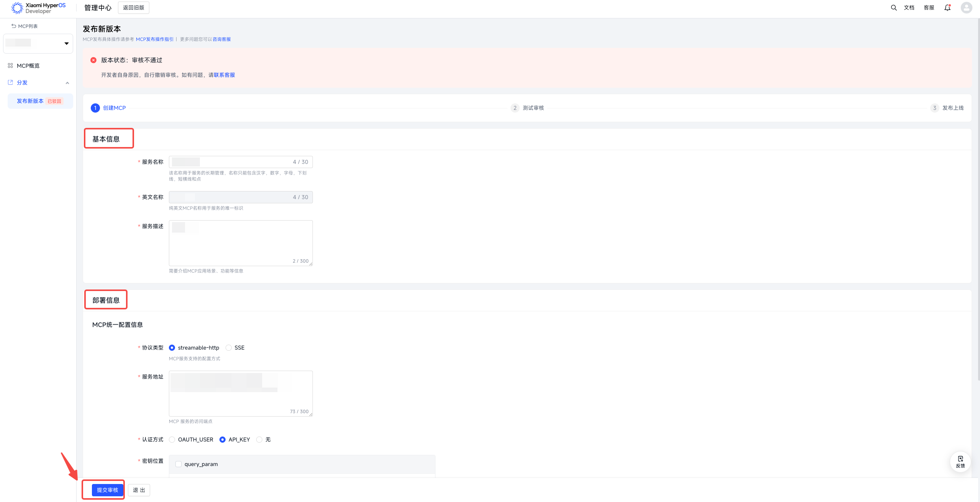The width and height of the screenshot is (980, 502).
Task: Click the 提交审核 button
Action: coord(107,490)
